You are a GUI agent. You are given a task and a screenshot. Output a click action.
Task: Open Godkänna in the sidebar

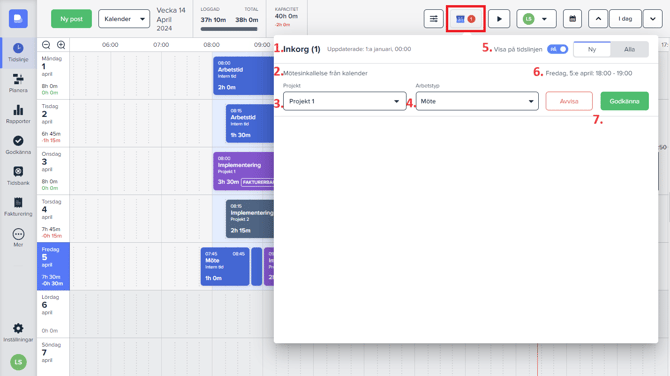(x=18, y=145)
